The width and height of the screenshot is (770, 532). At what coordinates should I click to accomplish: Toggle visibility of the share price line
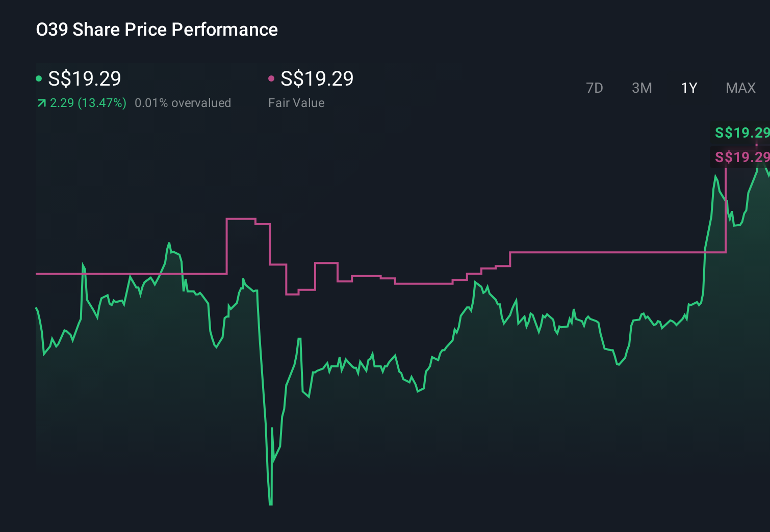tap(39, 78)
